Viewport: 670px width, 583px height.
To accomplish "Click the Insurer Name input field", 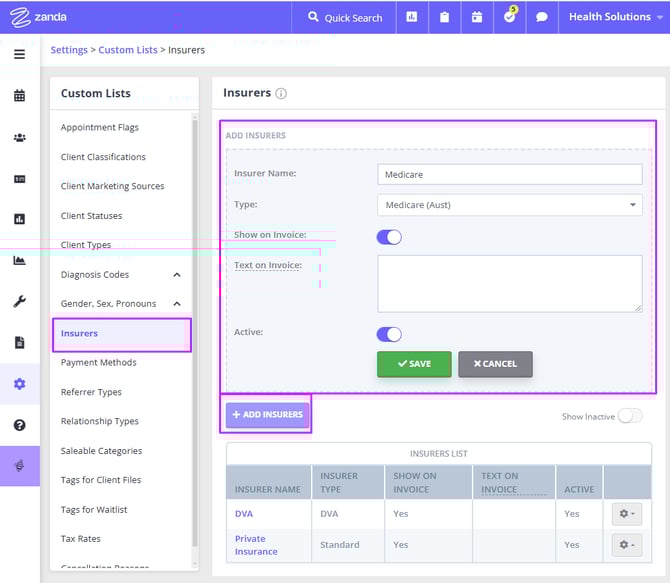I will pos(509,174).
